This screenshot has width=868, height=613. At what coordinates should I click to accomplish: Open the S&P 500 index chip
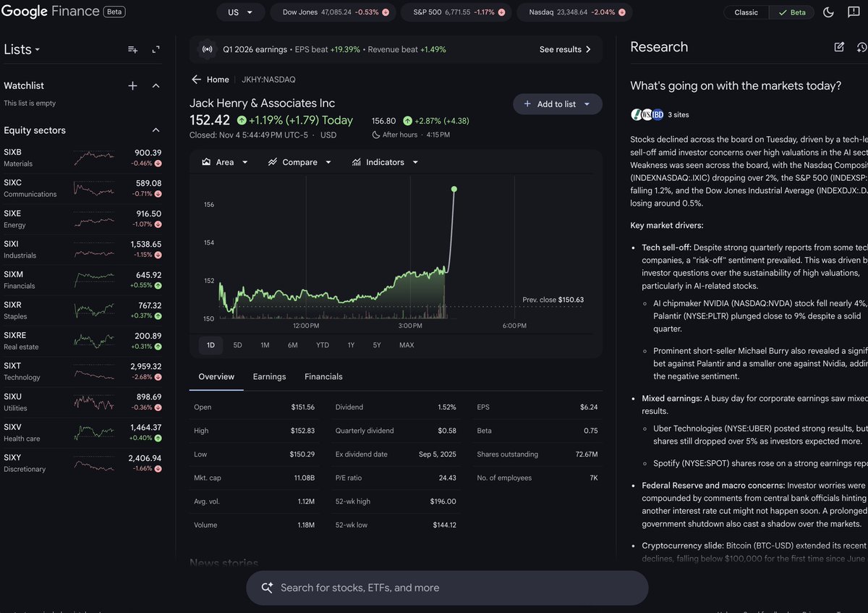[454, 12]
